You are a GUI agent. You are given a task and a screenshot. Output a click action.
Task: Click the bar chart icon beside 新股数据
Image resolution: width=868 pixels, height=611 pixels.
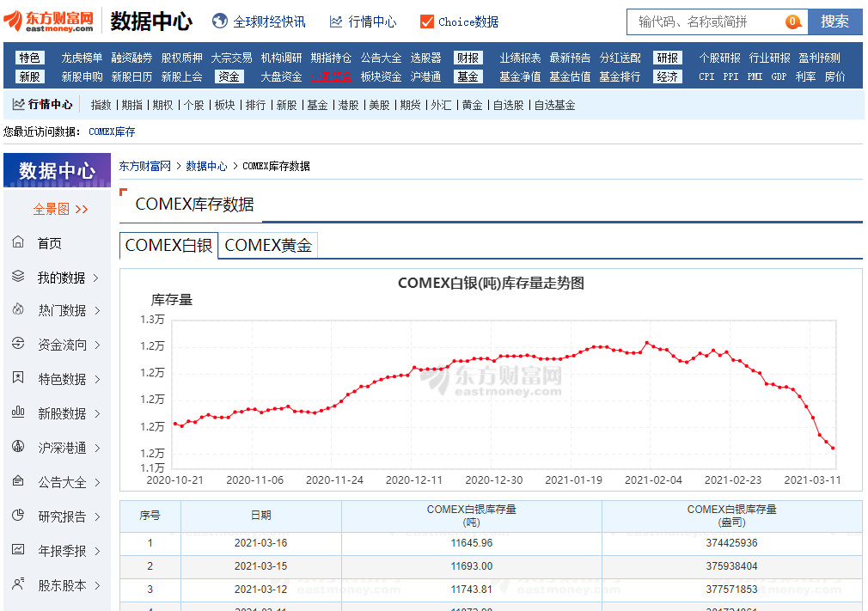[x=18, y=412]
